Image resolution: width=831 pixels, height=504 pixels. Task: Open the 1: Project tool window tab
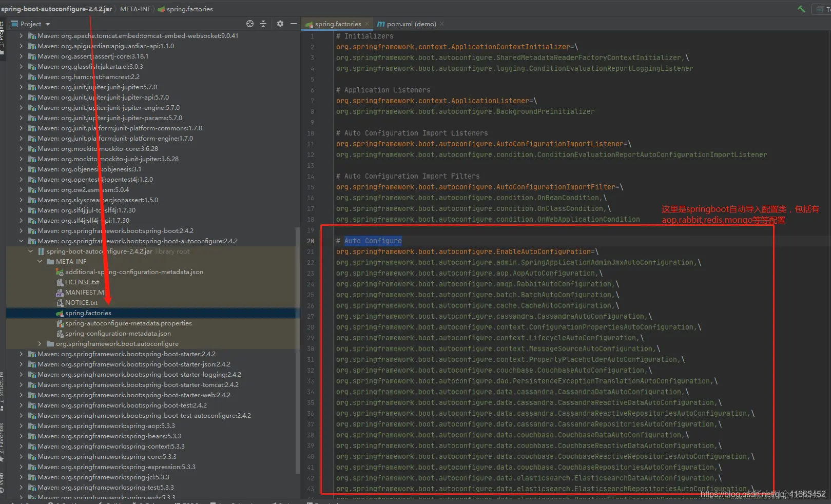click(2, 37)
